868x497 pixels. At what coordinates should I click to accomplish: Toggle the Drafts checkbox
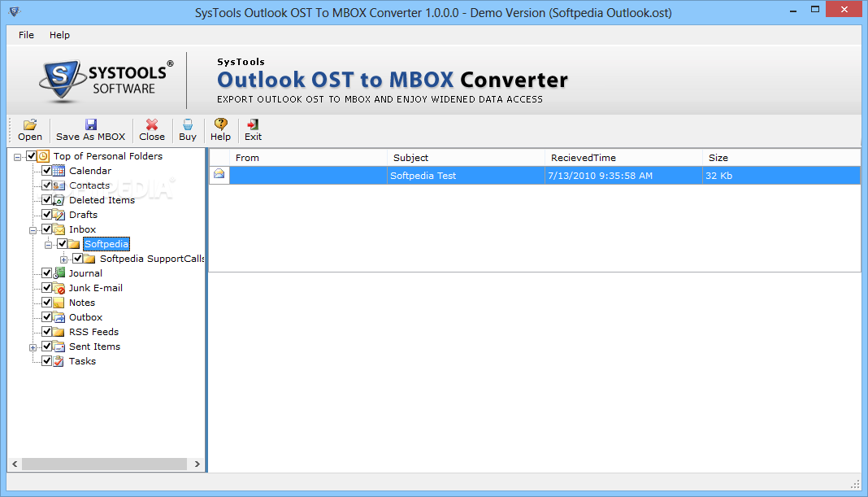click(x=46, y=215)
